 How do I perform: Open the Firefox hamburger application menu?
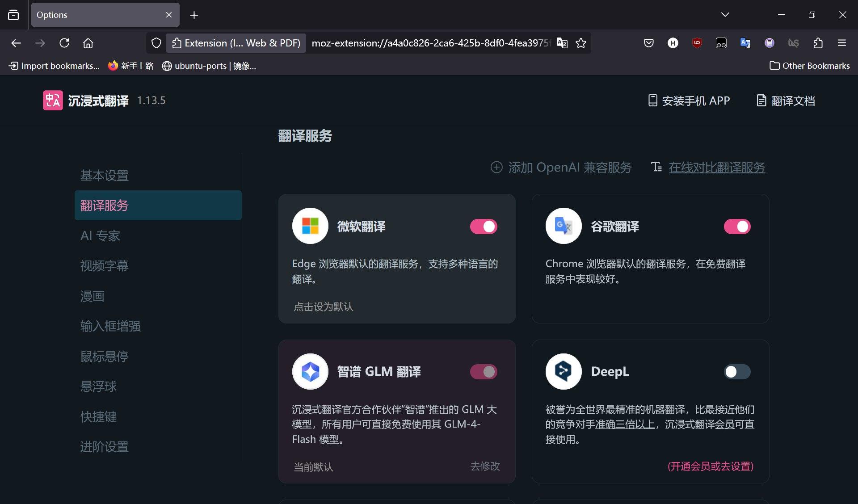[x=842, y=43]
